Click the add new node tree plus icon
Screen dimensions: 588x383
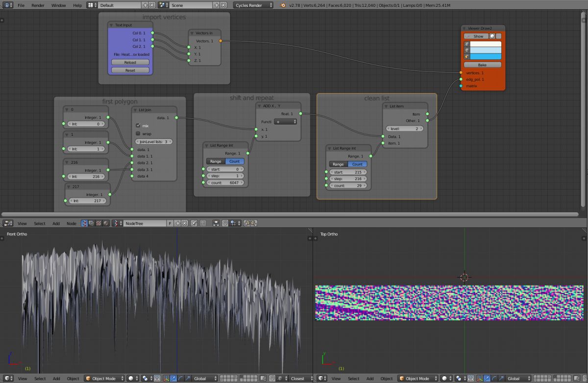[x=178, y=223]
